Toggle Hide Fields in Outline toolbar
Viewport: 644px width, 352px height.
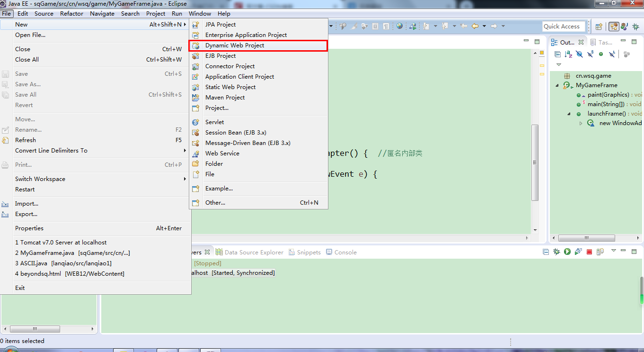coord(579,54)
